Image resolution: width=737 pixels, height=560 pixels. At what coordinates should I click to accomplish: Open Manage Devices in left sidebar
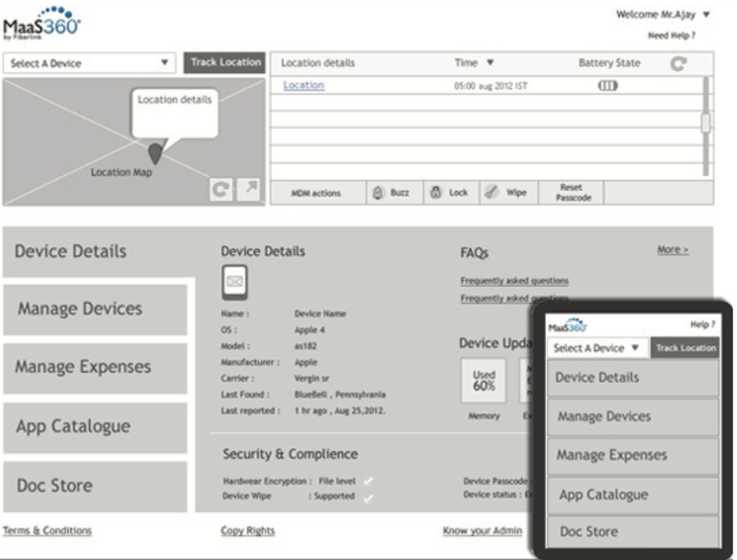[95, 309]
